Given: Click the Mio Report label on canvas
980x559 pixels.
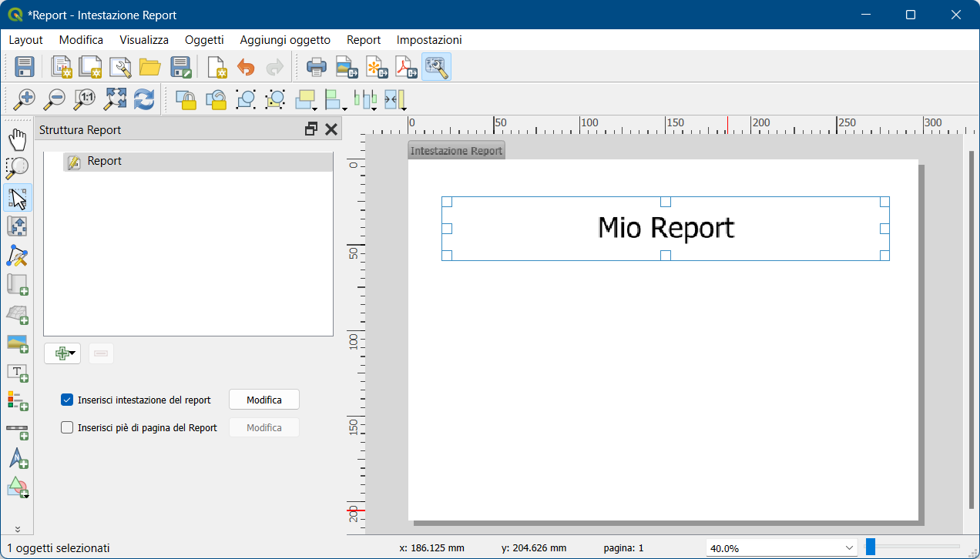Looking at the screenshot, I should click(x=666, y=228).
